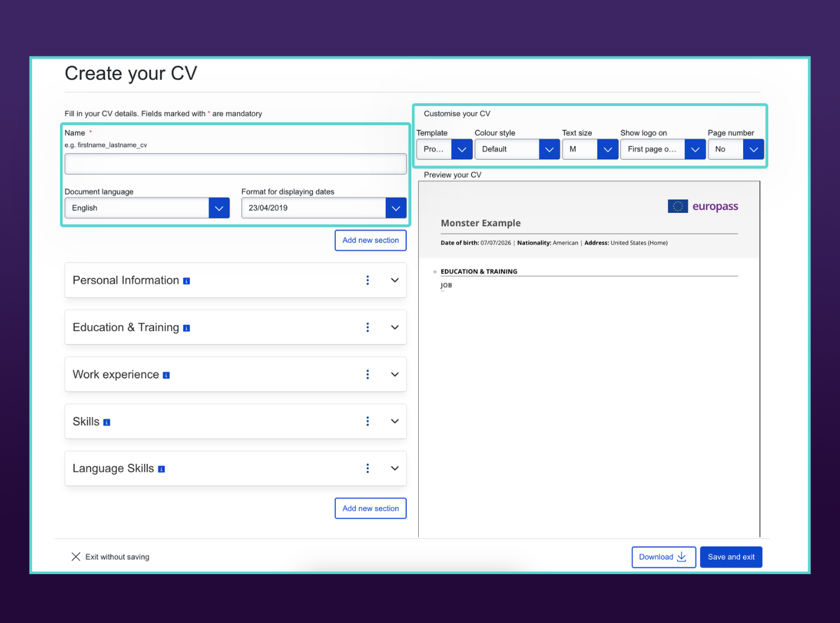Click Exit without saving text
840x623 pixels.
(117, 557)
